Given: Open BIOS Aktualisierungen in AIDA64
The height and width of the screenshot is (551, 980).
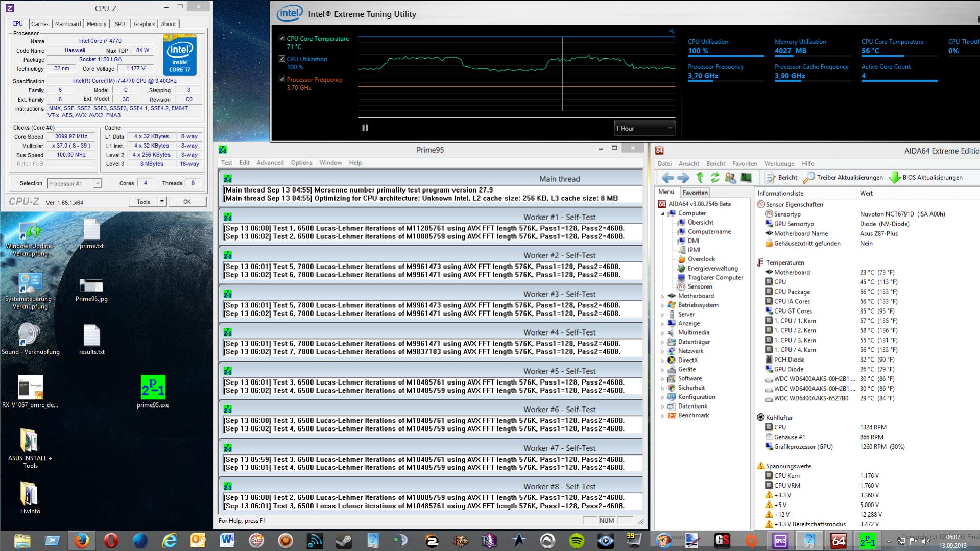Looking at the screenshot, I should (925, 178).
